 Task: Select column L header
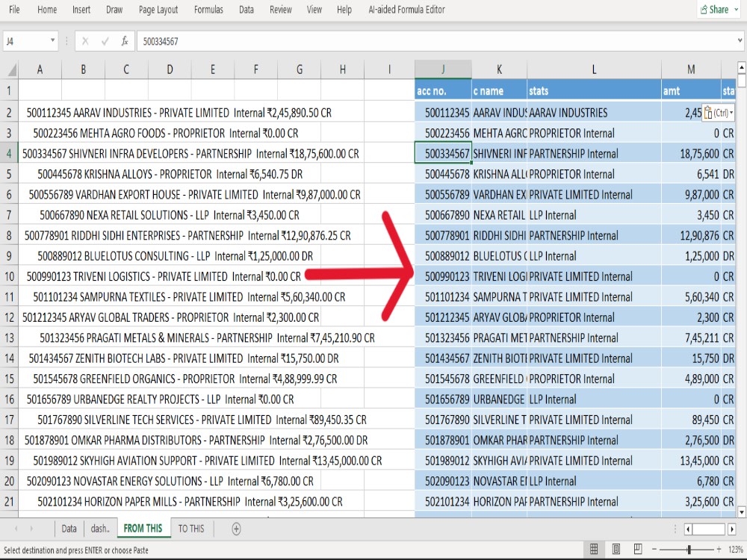tap(594, 69)
